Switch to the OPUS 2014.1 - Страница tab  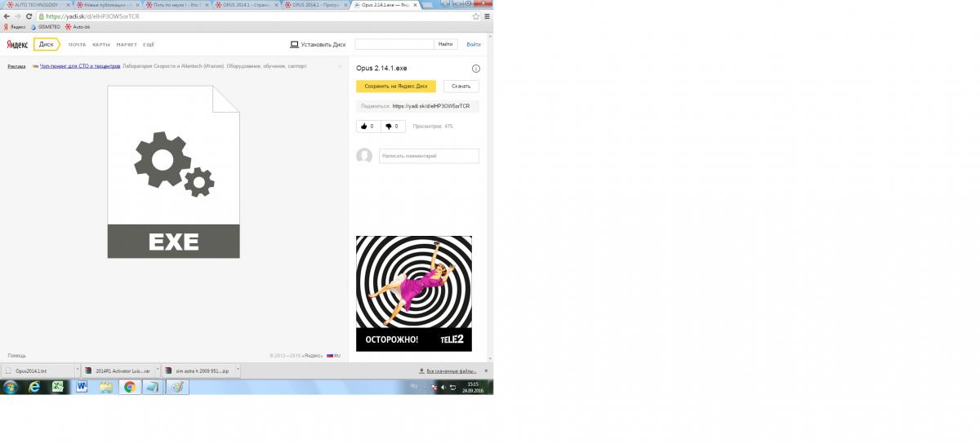click(245, 5)
